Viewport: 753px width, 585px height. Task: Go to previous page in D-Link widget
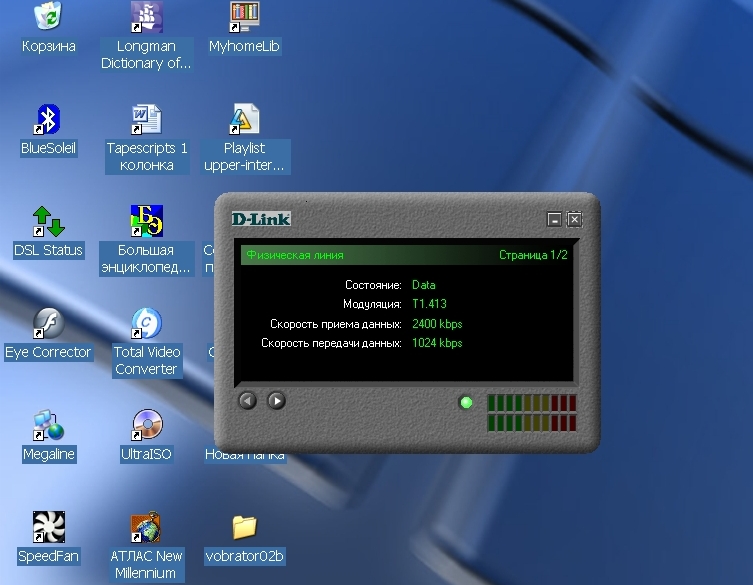click(x=248, y=401)
